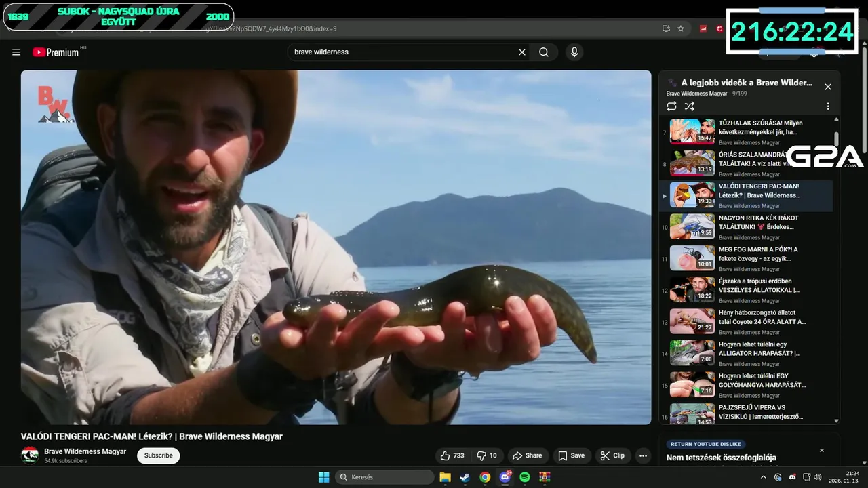Open Brave Wilderness Magyar channel name link
The width and height of the screenshot is (868, 488).
click(x=85, y=451)
